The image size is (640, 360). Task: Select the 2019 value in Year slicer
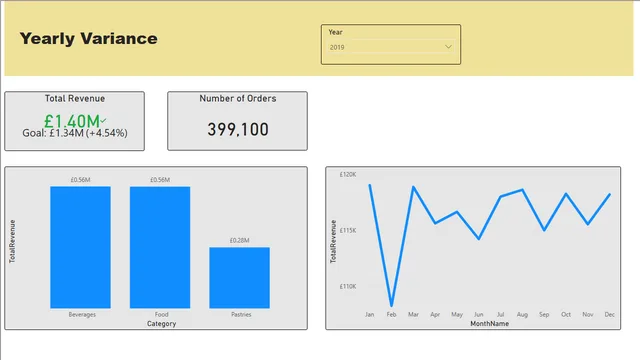pyautogui.click(x=337, y=47)
